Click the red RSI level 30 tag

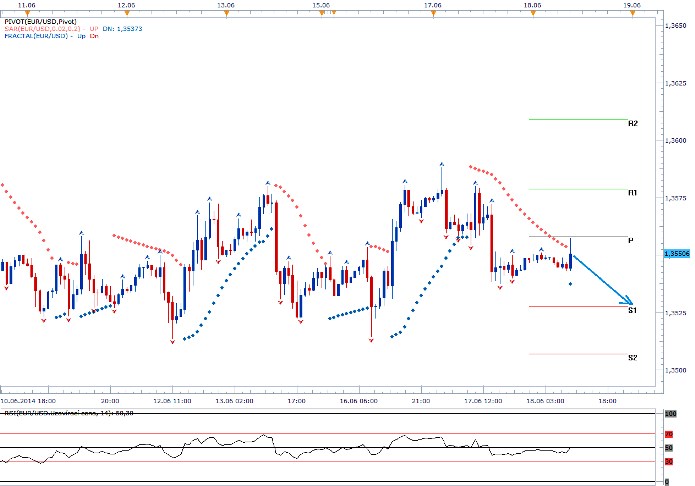(669, 462)
